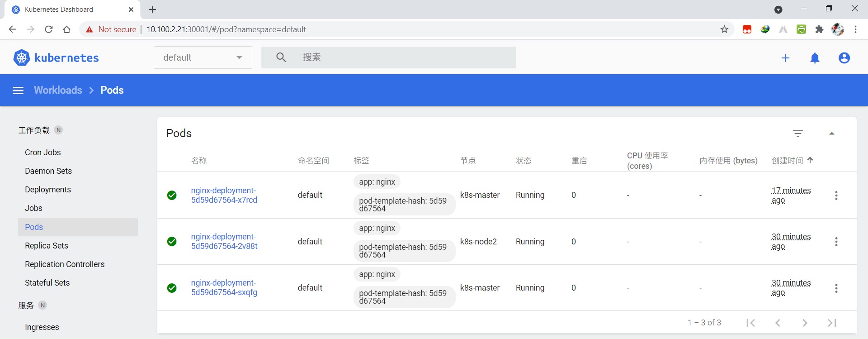Select 服务 in sidebar
Viewport: 868px width, 339px height.
tap(26, 306)
